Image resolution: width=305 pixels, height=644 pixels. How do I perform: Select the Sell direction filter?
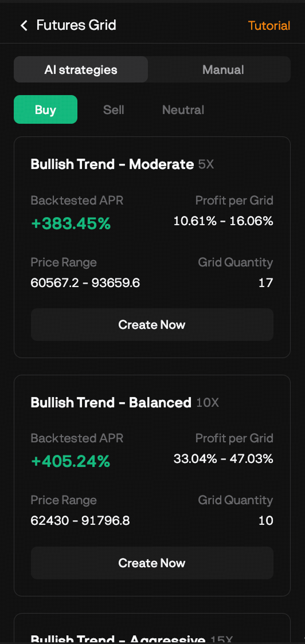114,110
